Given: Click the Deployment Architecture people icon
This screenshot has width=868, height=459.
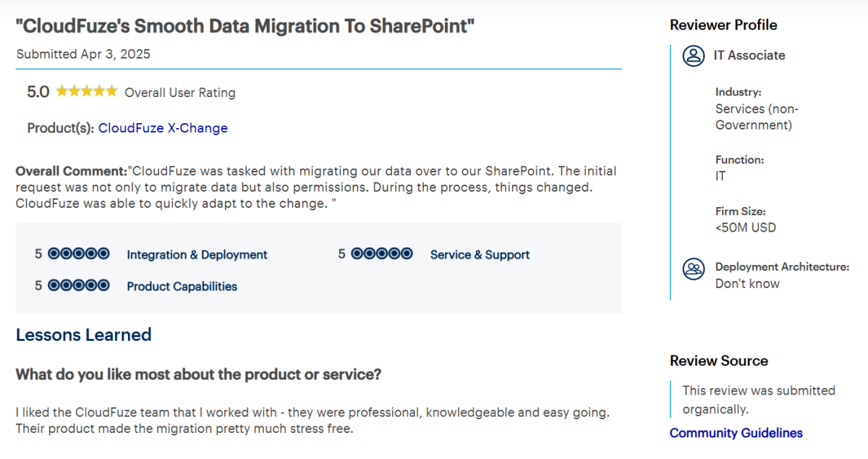Looking at the screenshot, I should (x=694, y=269).
